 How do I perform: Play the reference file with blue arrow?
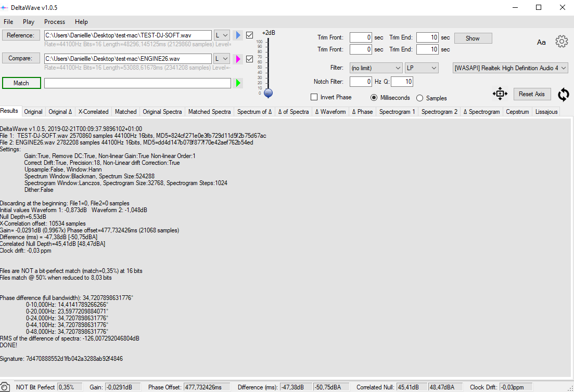tap(238, 35)
